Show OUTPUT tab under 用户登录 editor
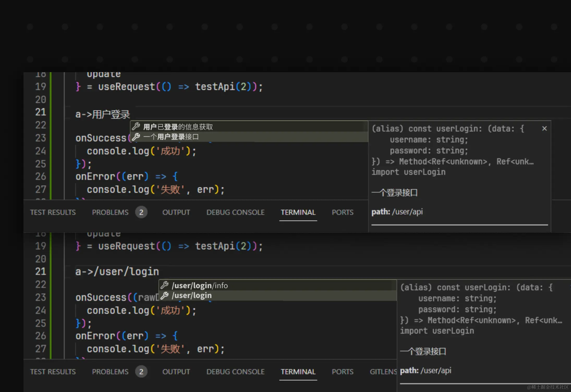 pos(176,212)
